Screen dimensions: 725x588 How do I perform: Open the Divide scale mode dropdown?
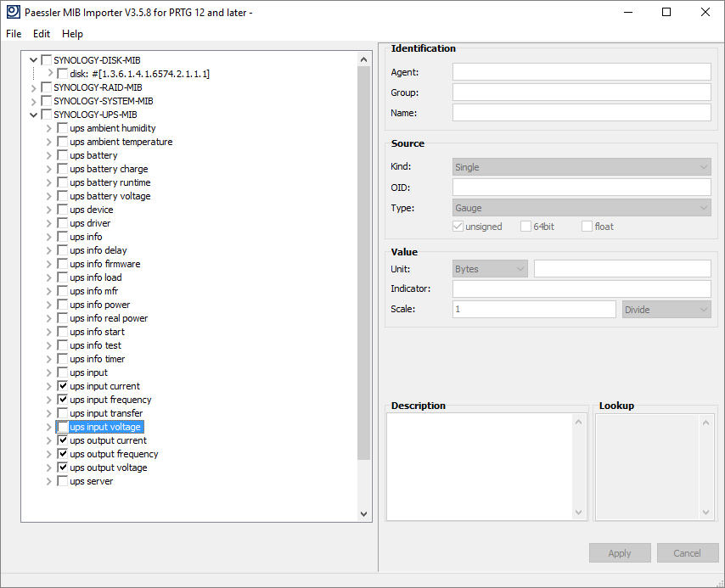point(666,309)
